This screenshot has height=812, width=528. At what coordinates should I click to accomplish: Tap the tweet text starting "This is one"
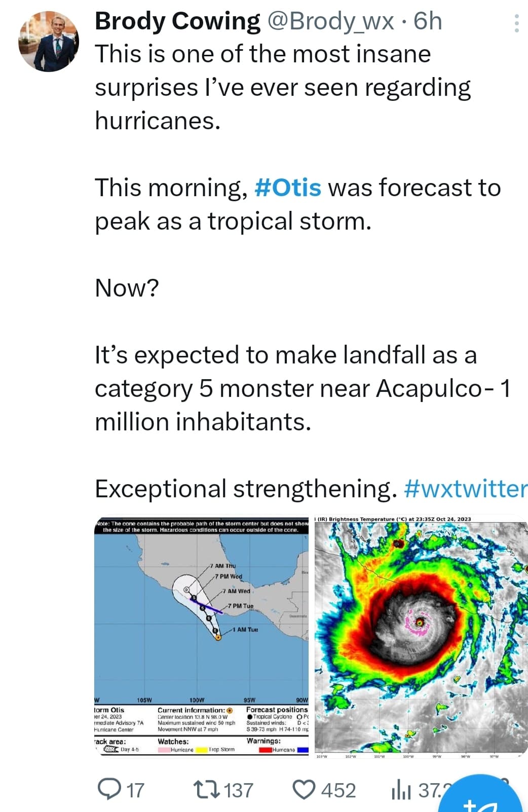point(283,87)
